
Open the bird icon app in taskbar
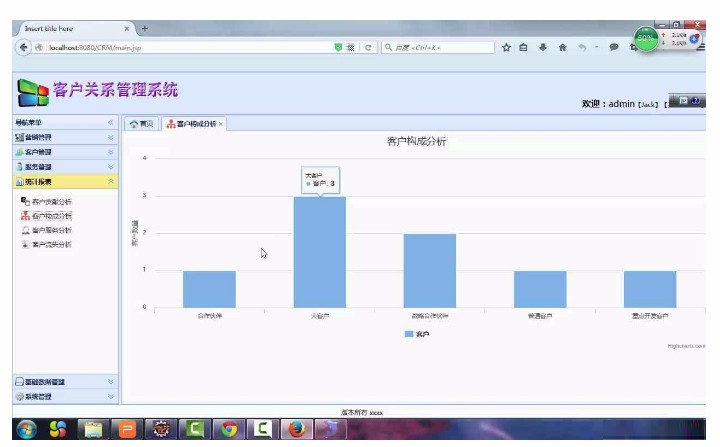331,430
